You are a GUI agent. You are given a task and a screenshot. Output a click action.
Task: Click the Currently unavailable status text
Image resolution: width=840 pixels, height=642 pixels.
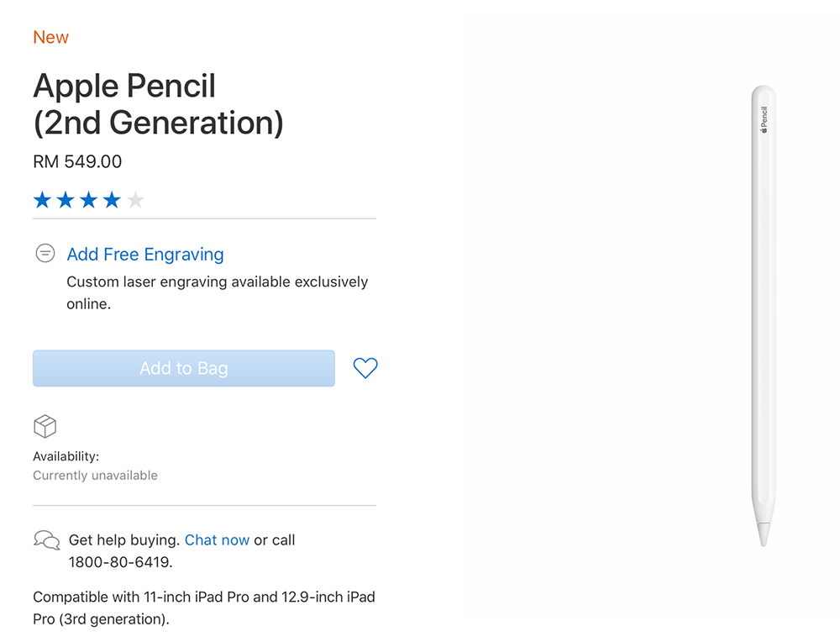click(x=95, y=476)
